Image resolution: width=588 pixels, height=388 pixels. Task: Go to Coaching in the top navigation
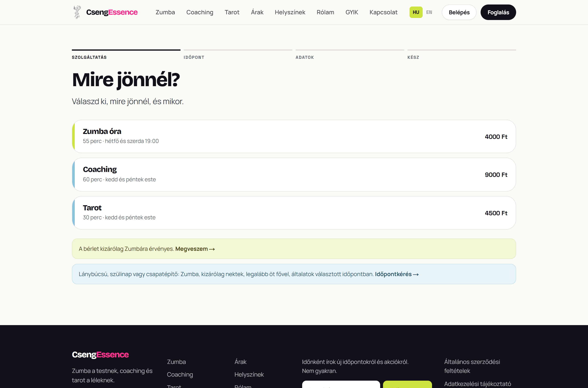coord(200,12)
